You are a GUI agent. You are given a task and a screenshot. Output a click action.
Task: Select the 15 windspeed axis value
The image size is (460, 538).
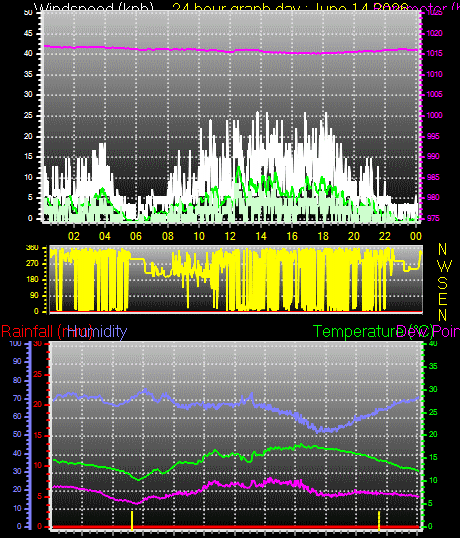(x=28, y=156)
